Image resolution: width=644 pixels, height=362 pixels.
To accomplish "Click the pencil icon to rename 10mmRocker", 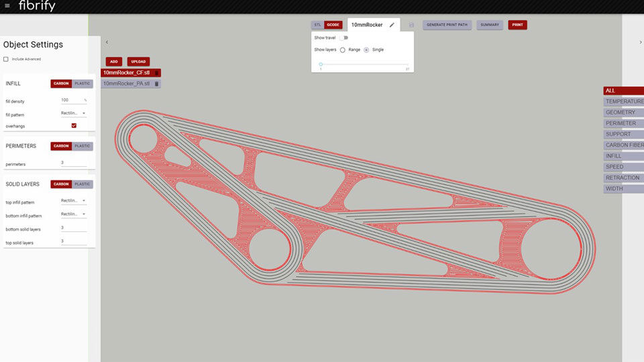I will pyautogui.click(x=392, y=25).
